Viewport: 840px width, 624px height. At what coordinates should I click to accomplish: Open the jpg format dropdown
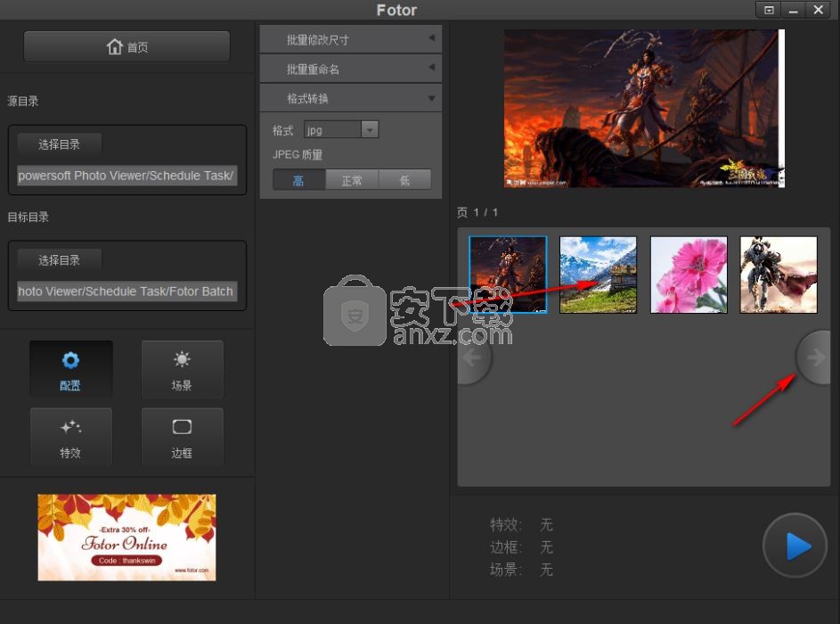pyautogui.click(x=341, y=130)
